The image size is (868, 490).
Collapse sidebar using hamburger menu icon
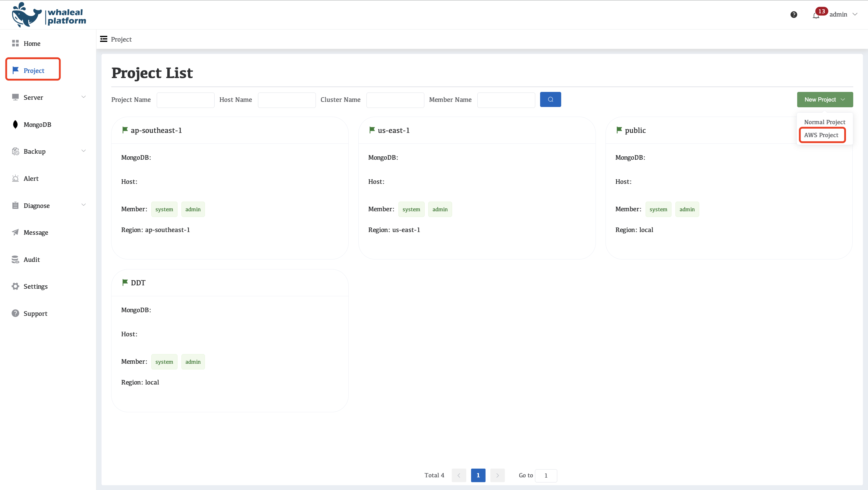point(103,39)
